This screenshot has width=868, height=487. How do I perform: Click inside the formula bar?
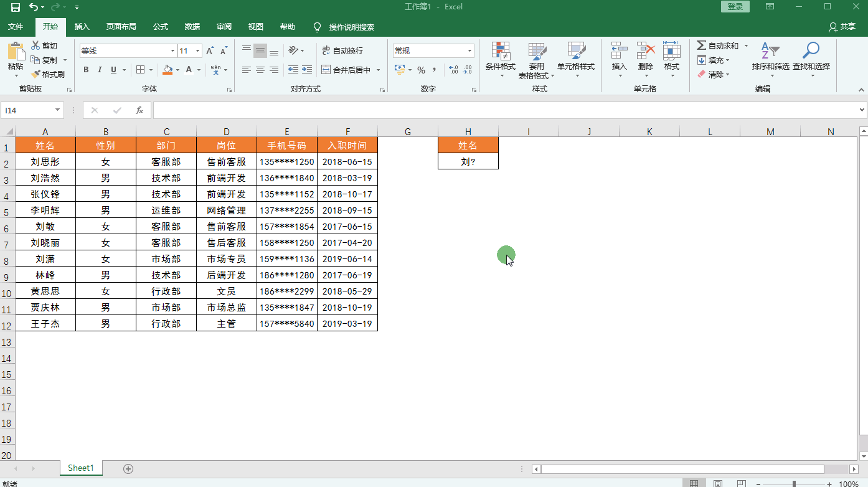436,110
